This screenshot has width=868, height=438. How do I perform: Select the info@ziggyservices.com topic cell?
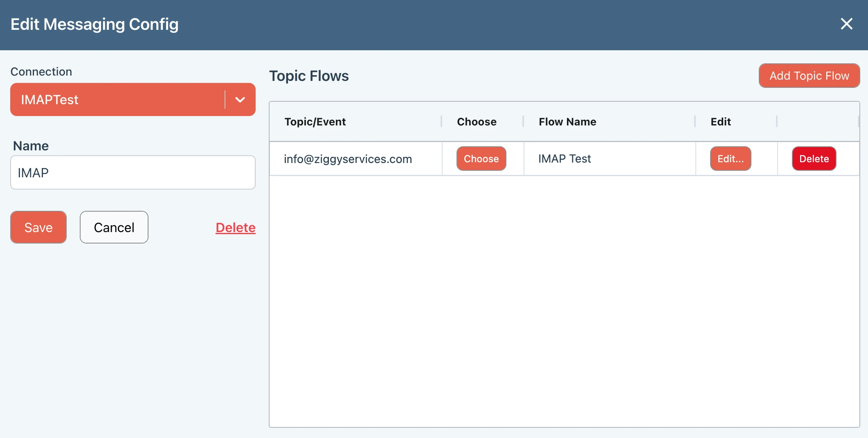pos(348,159)
